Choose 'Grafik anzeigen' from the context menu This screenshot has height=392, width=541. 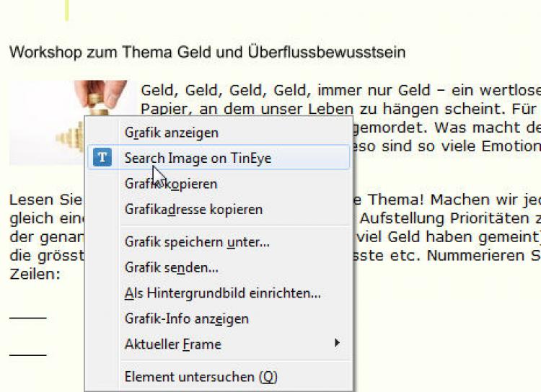(x=171, y=133)
